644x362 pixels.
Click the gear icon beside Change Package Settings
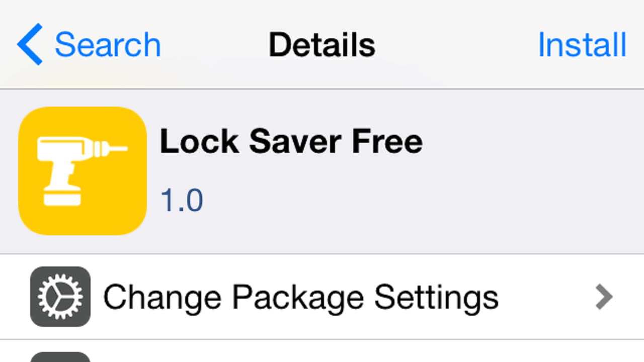tap(60, 297)
